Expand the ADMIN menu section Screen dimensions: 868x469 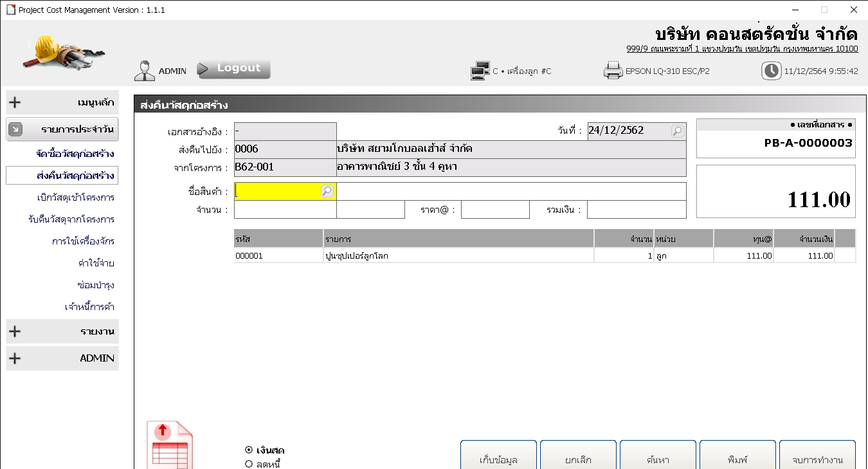[62, 358]
